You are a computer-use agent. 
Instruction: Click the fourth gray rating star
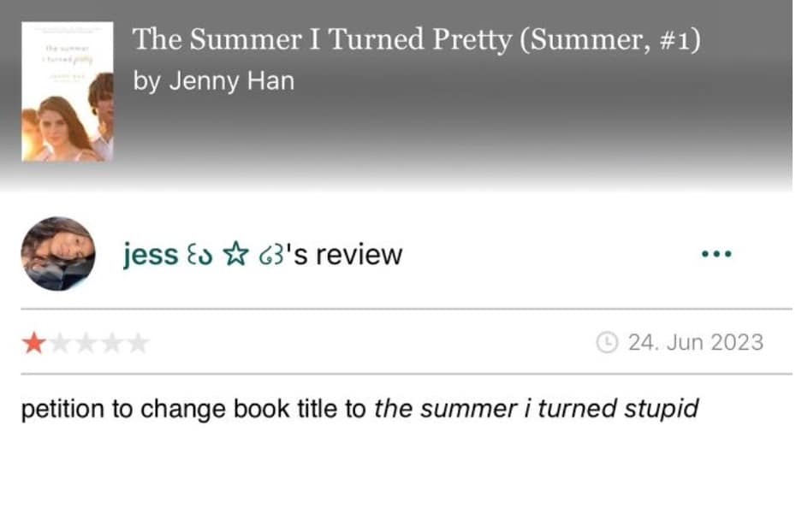[x=112, y=344]
